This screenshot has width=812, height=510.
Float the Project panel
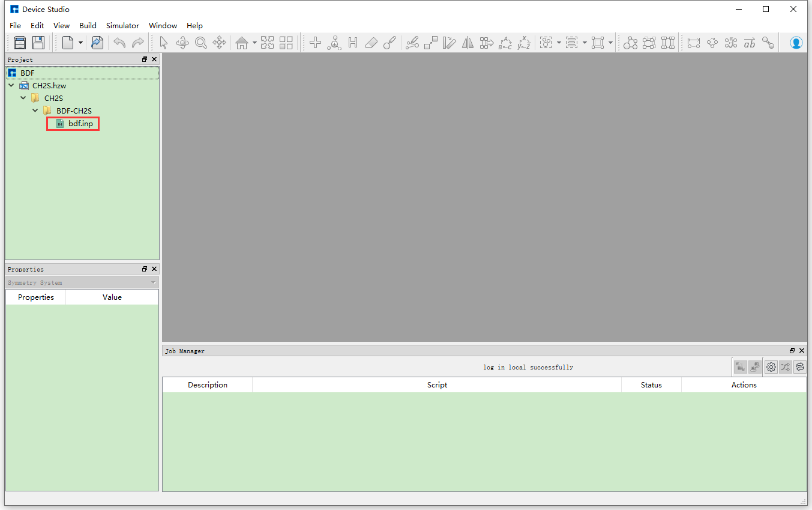click(145, 59)
